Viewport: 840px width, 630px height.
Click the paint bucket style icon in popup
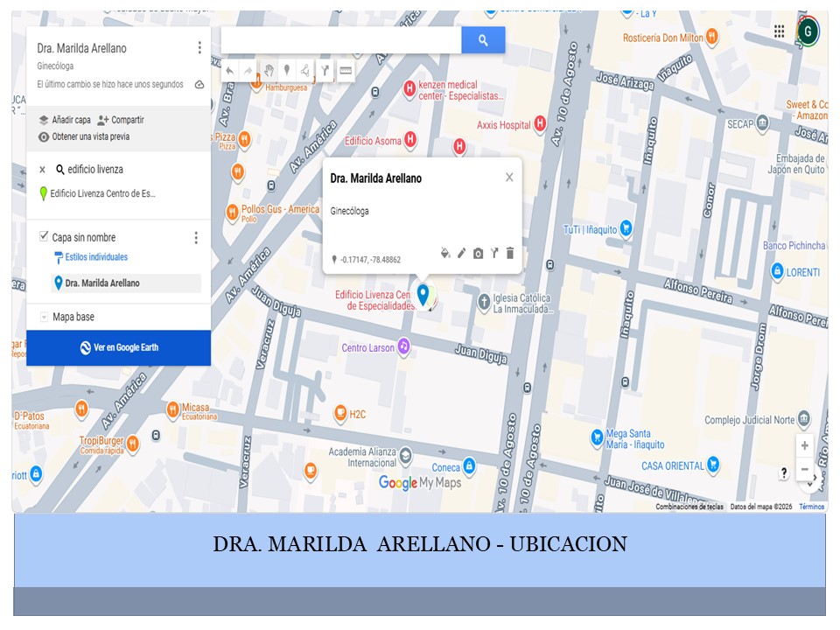445,253
